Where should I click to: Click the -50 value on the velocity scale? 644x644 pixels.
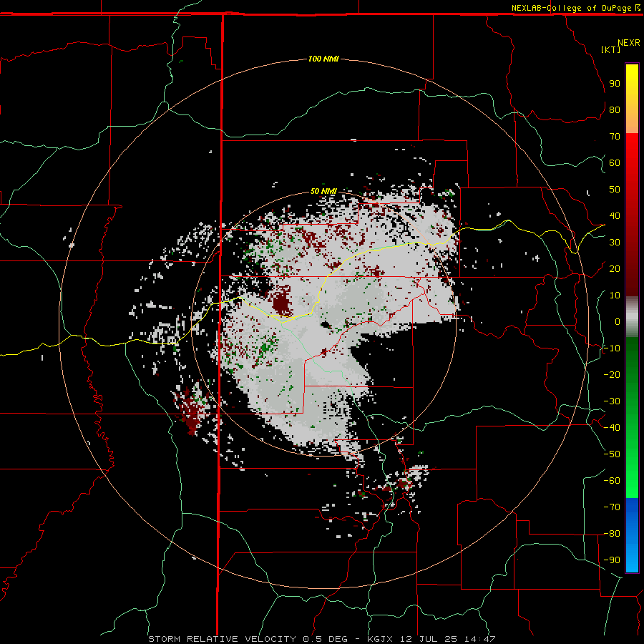(x=612, y=454)
